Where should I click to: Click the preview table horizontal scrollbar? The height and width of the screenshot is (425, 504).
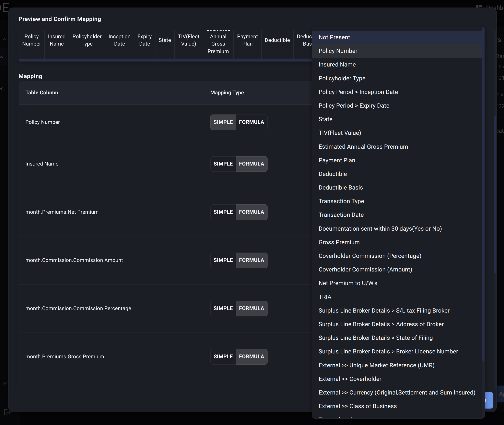click(x=164, y=60)
